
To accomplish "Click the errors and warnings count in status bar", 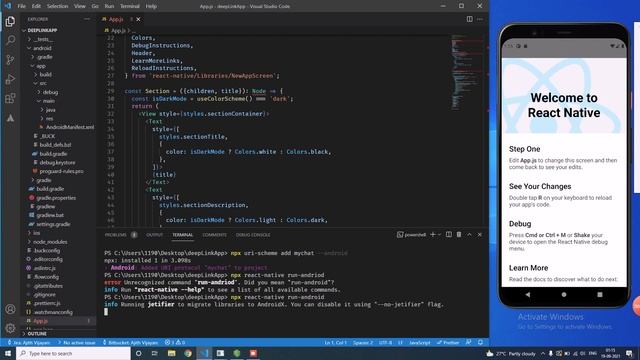I will tap(175, 342).
